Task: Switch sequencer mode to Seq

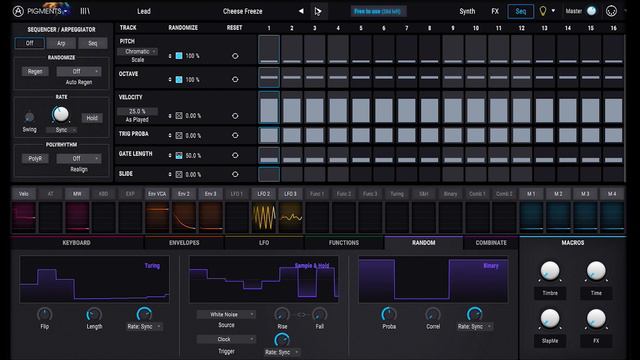Action: (93, 43)
